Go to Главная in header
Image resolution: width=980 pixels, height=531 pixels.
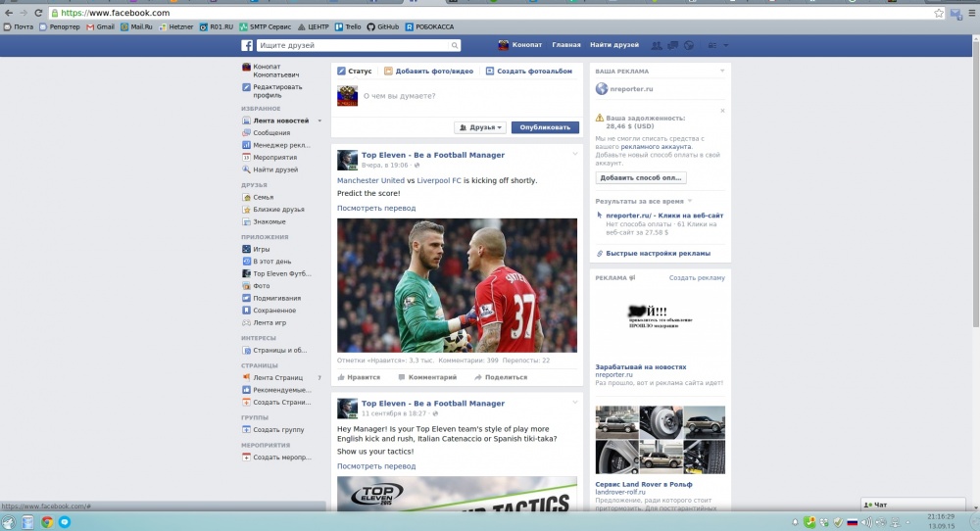(x=566, y=45)
